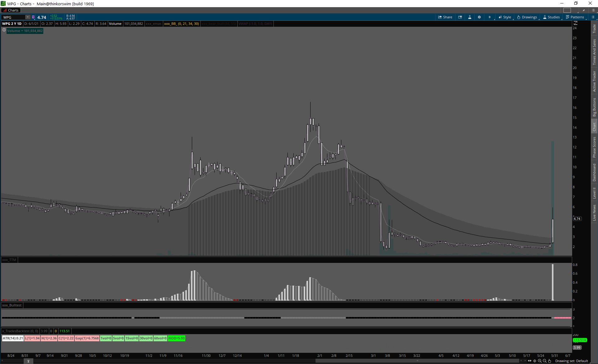
Task: Open the flask analysis tool icon
Action: click(x=470, y=17)
